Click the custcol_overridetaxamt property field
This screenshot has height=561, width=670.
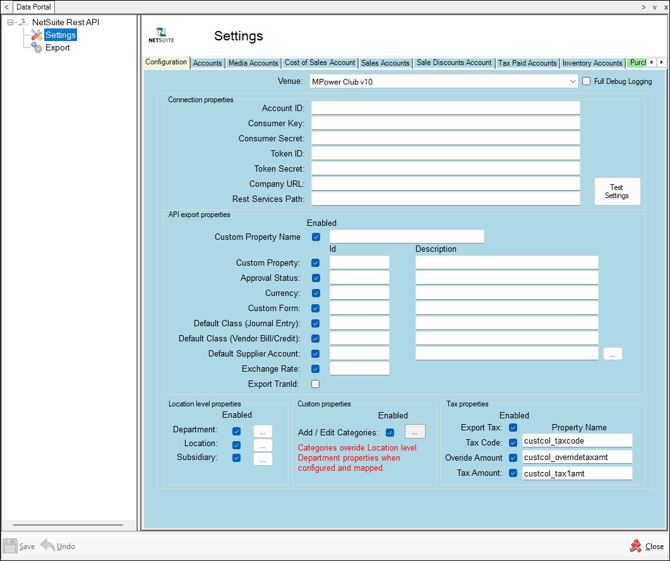[577, 457]
